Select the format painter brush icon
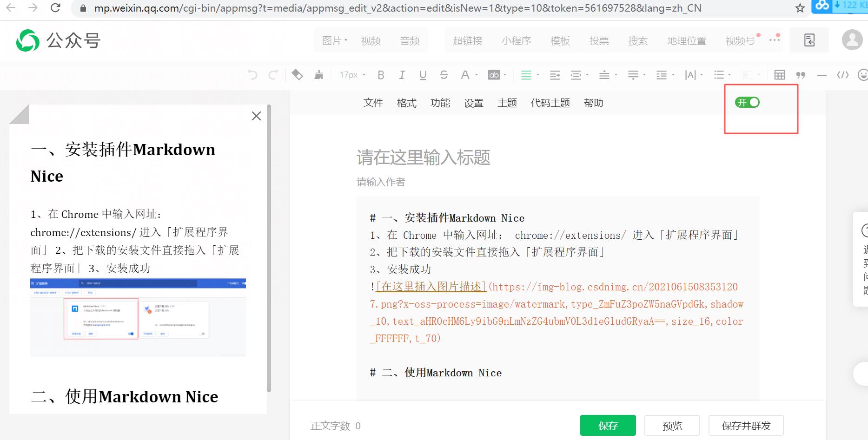This screenshot has width=868, height=440. [x=318, y=75]
